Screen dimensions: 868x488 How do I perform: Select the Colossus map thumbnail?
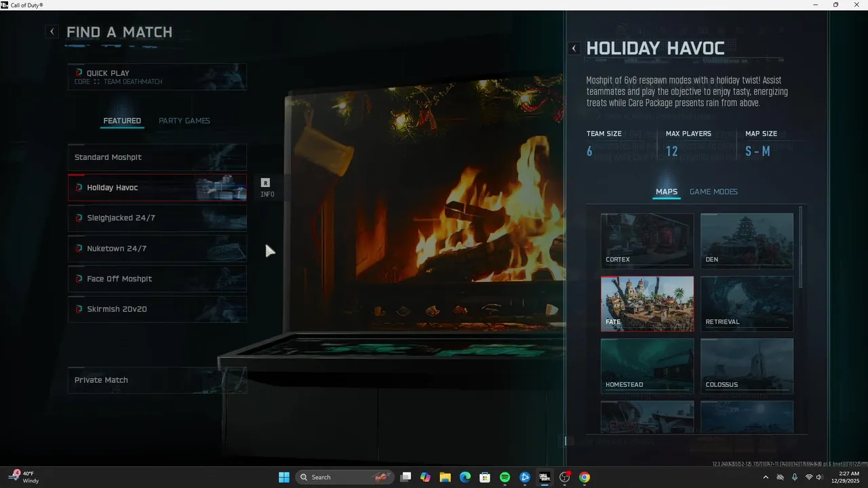[x=747, y=366]
